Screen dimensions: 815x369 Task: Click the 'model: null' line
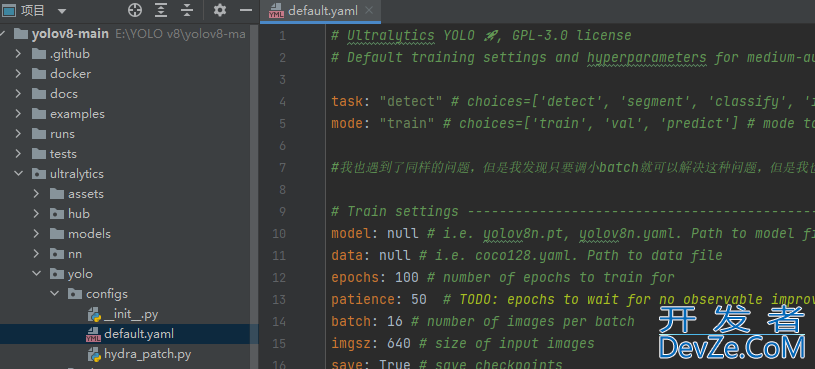tap(573, 233)
